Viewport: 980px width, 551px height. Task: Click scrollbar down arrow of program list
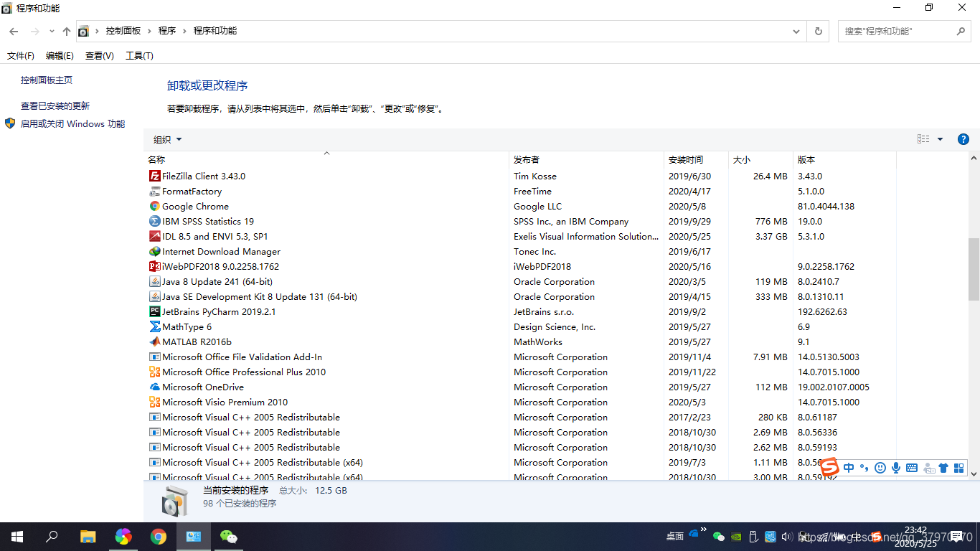coord(974,474)
